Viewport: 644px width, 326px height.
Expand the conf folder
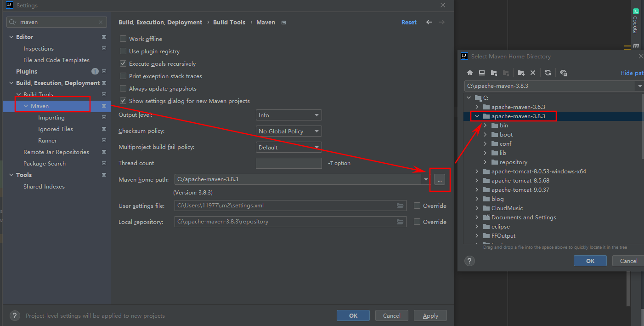(x=485, y=143)
